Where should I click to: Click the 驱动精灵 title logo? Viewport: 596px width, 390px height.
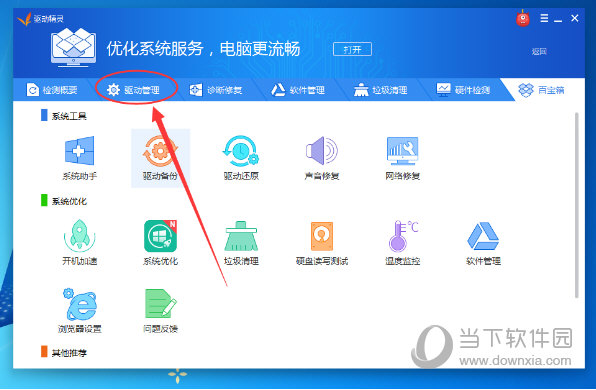pos(40,19)
